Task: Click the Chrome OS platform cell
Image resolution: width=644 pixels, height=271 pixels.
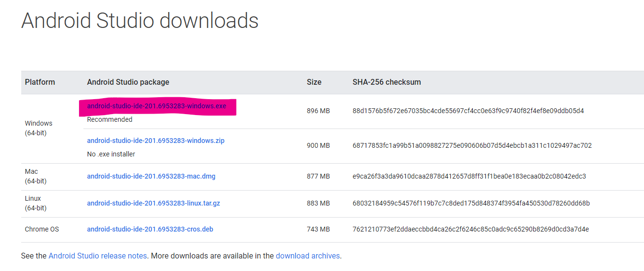Action: (x=42, y=229)
